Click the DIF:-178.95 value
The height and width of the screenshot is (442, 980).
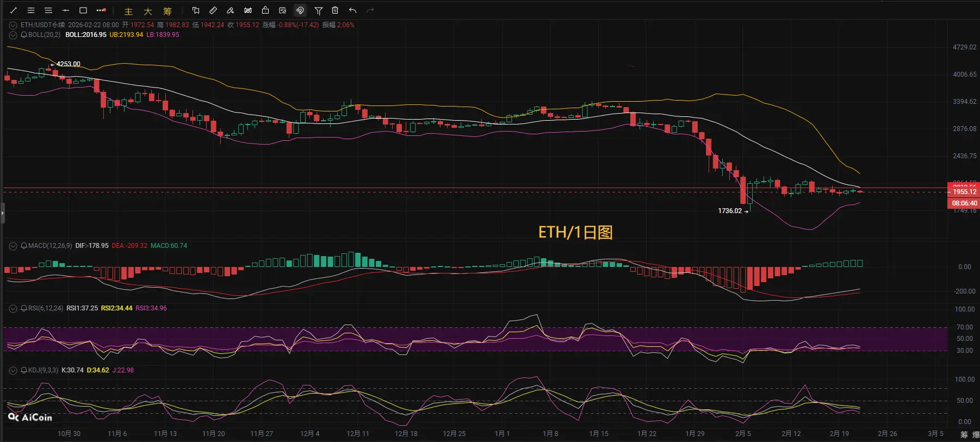[92, 246]
